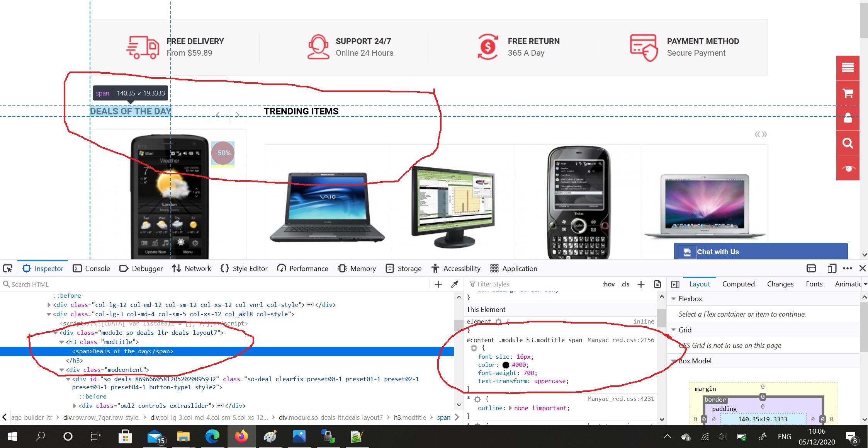Open the Storage tab

(x=404, y=268)
